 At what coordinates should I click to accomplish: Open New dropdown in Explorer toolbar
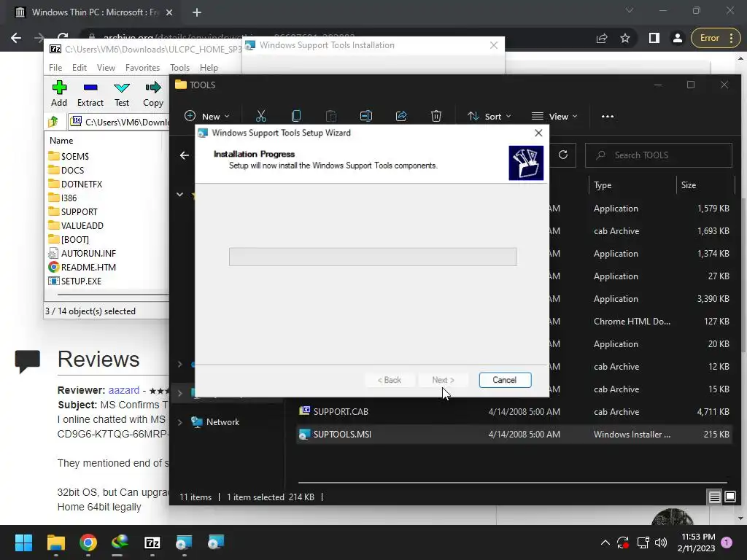click(x=207, y=116)
